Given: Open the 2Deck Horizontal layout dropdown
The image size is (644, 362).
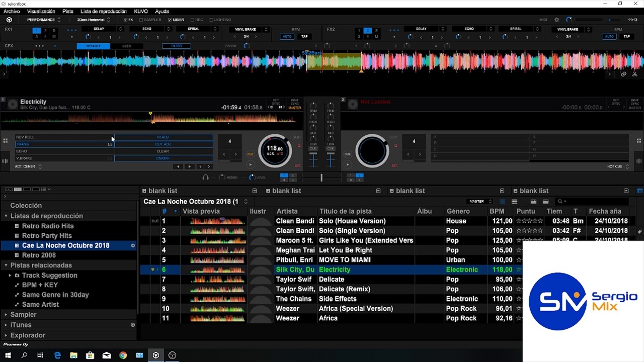Looking at the screenshot, I should [94, 20].
